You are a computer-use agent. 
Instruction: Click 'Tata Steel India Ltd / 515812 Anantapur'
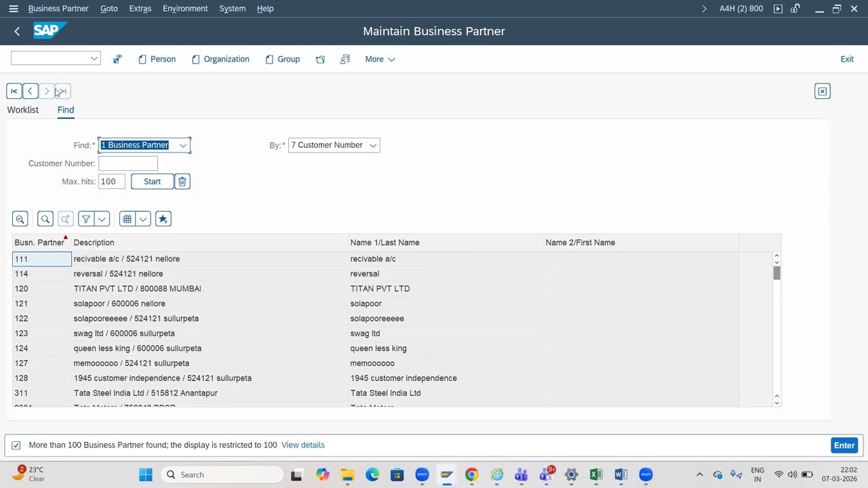146,393
